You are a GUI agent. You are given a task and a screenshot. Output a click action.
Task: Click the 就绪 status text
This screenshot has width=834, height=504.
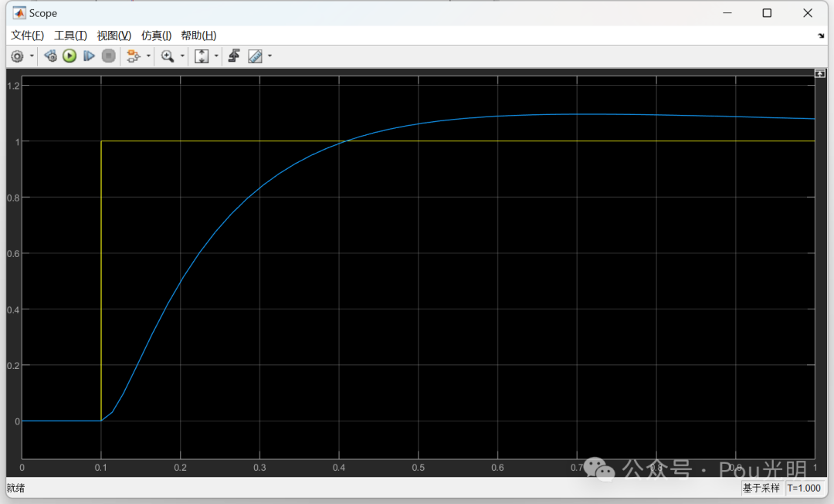16,488
